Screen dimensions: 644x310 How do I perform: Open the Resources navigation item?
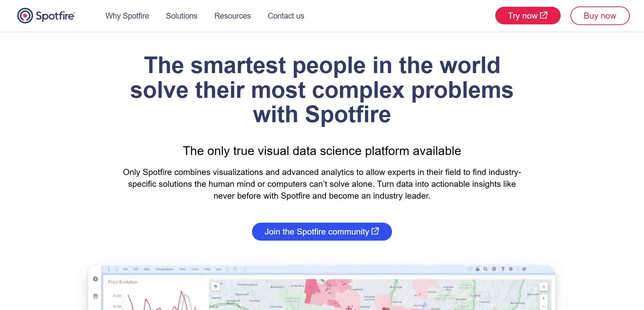(x=232, y=16)
